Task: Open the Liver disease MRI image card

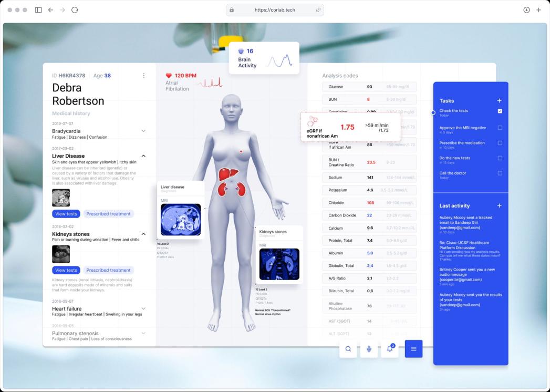Action: [181, 220]
